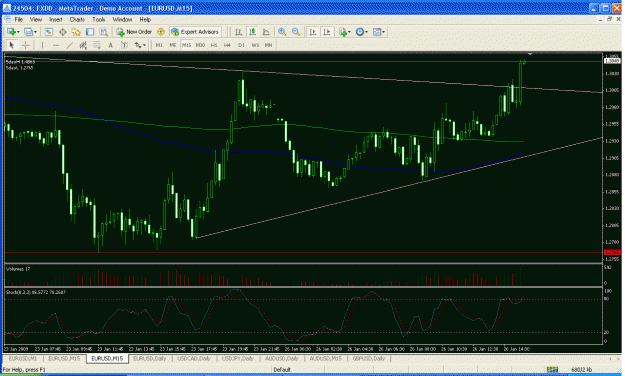This screenshot has height=376, width=625.
Task: Expand the arrows objects dropdown
Action: coord(144,45)
